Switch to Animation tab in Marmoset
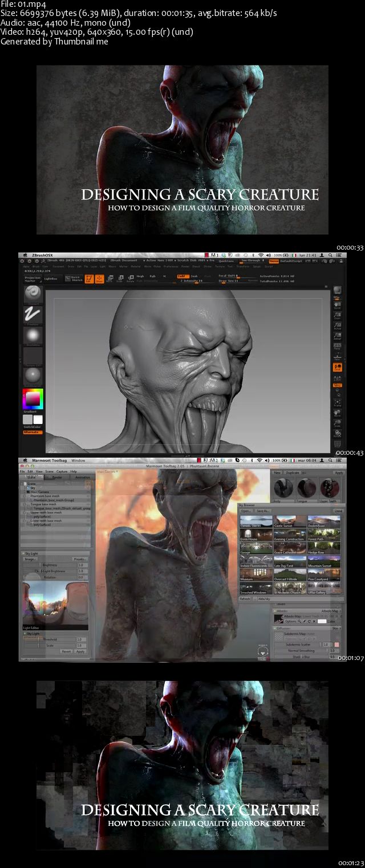Image resolution: width=365 pixels, height=868 pixels. pyautogui.click(x=83, y=477)
